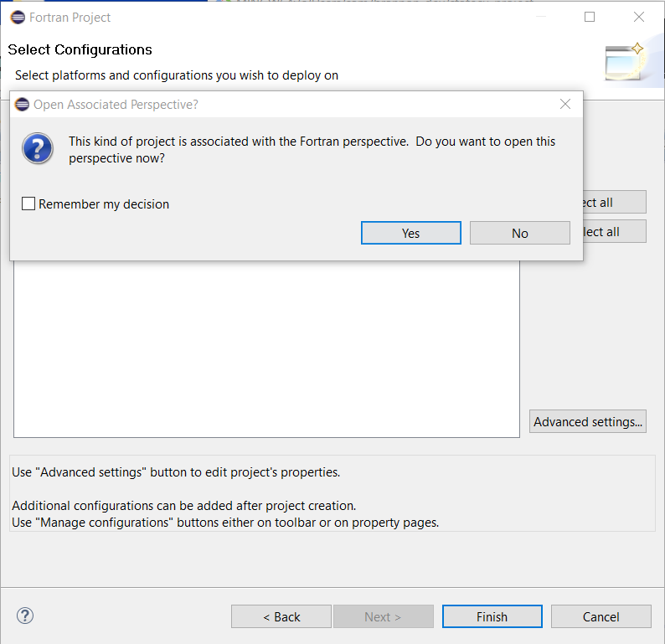
Task: Close the Fortran Project wizard window
Action: click(640, 17)
